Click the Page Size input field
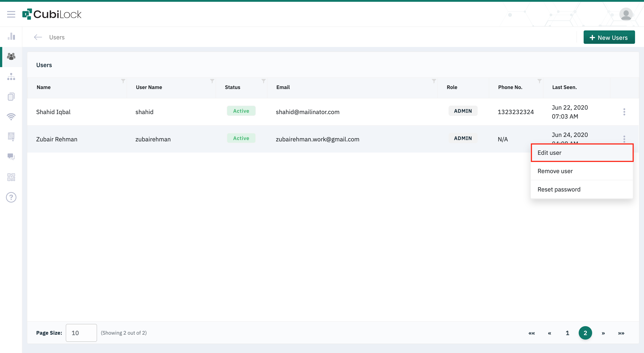644x353 pixels. pos(81,333)
